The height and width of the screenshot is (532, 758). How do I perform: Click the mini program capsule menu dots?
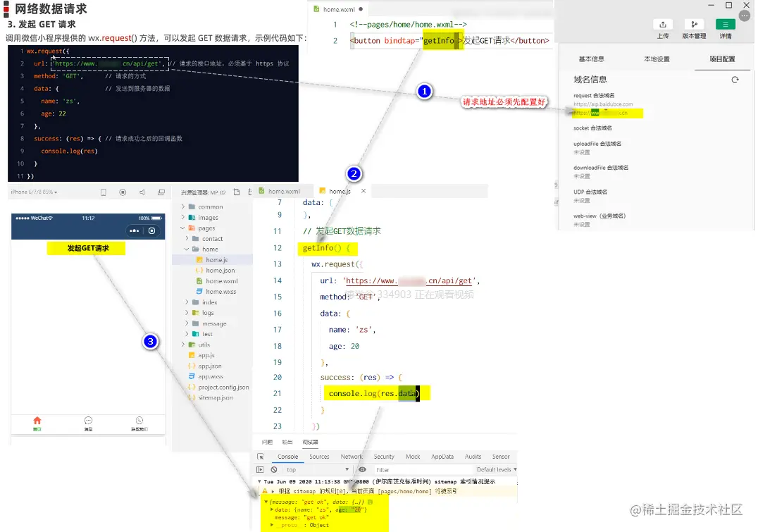click(135, 230)
